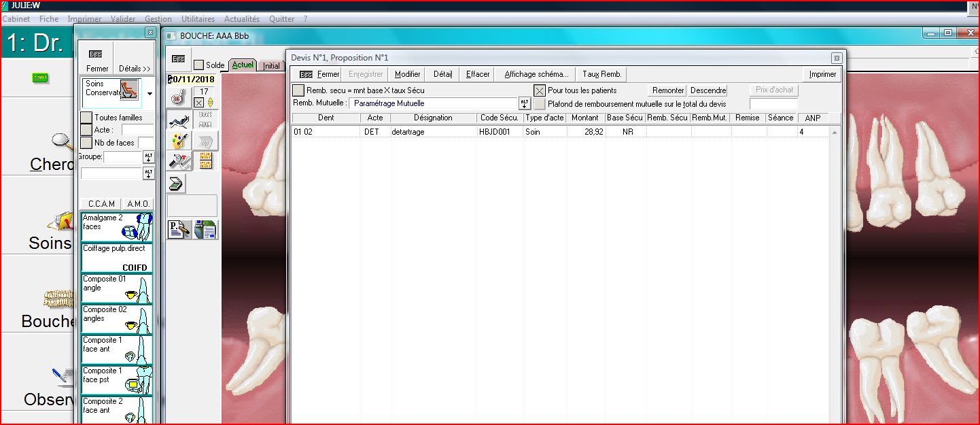This screenshot has height=425, width=980.
Task: Click the scanner icon in the toolbar
Action: point(175,184)
